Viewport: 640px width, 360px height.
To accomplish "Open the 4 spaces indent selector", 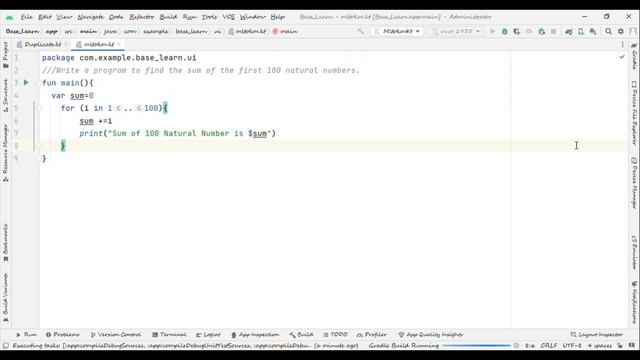I will (600, 346).
